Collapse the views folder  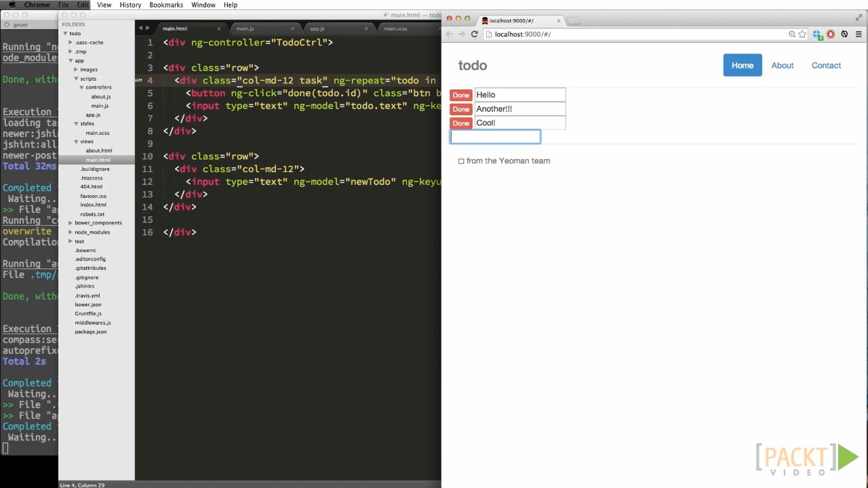pos(76,142)
